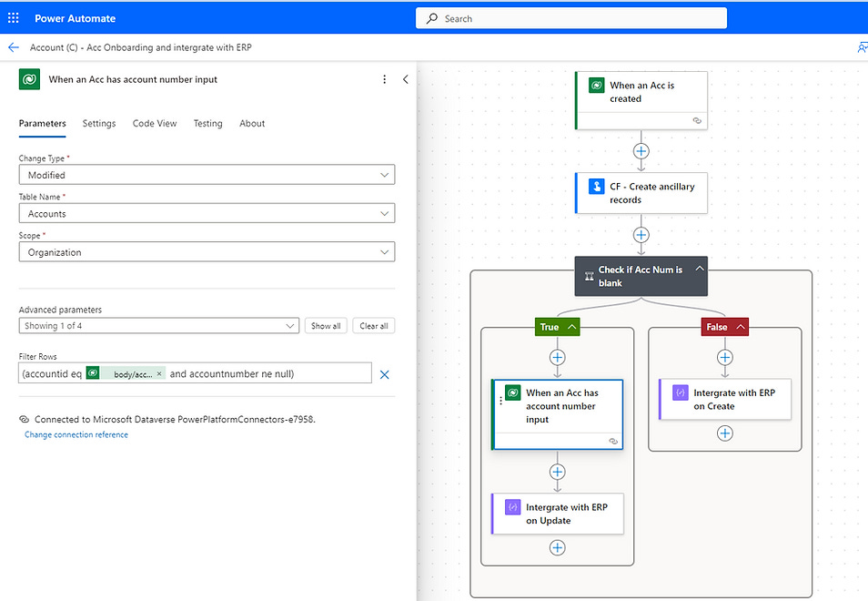
Task: Switch to the Settings tab
Action: [x=99, y=124]
